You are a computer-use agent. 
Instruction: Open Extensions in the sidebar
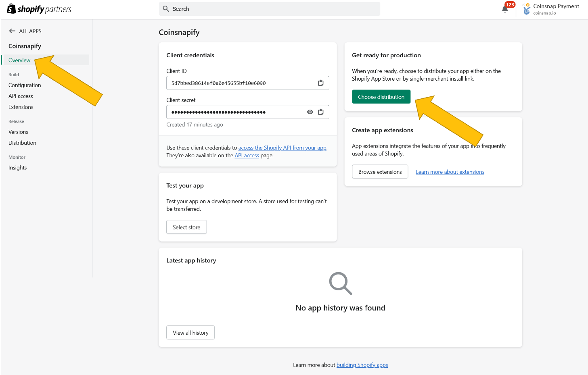pyautogui.click(x=21, y=107)
